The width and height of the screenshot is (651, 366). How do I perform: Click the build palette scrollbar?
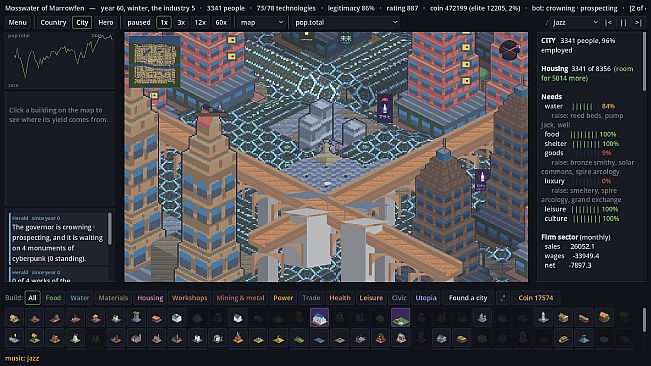coord(644,320)
